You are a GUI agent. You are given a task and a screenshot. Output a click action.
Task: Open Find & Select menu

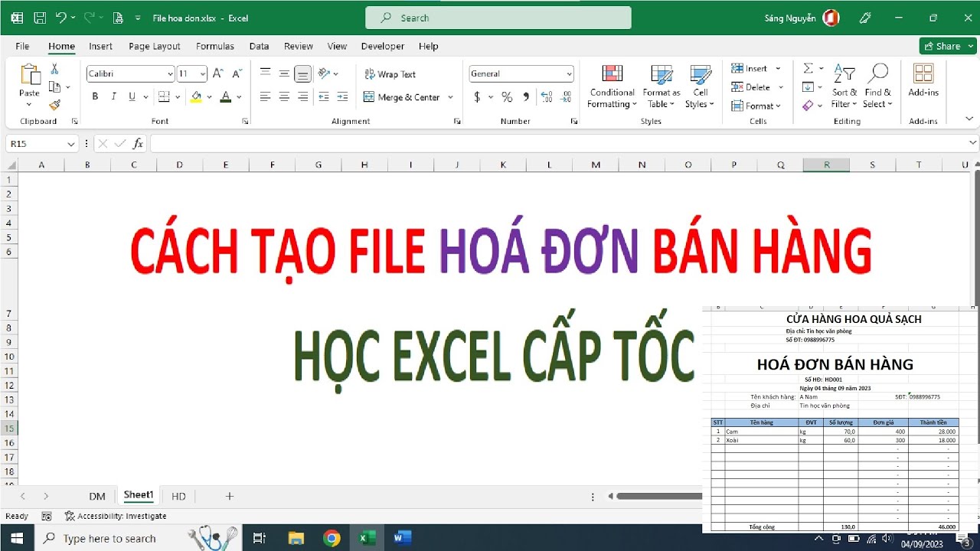coord(877,86)
